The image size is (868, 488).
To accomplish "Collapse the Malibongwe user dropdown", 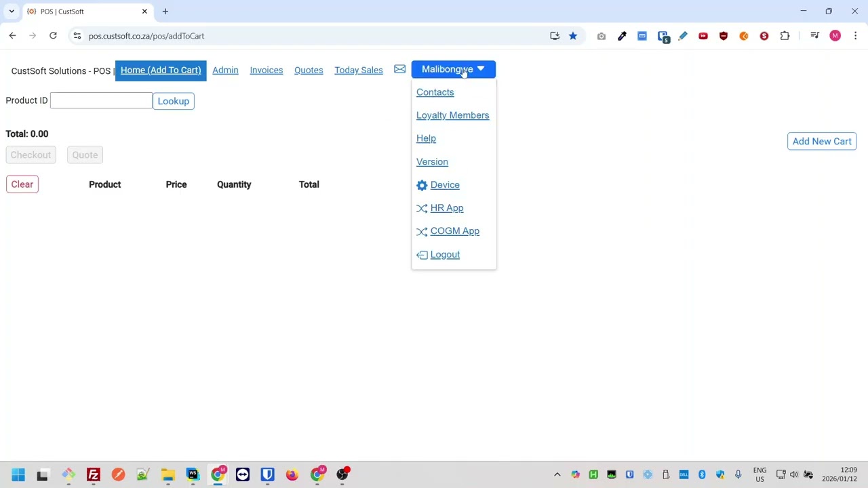I will (454, 69).
